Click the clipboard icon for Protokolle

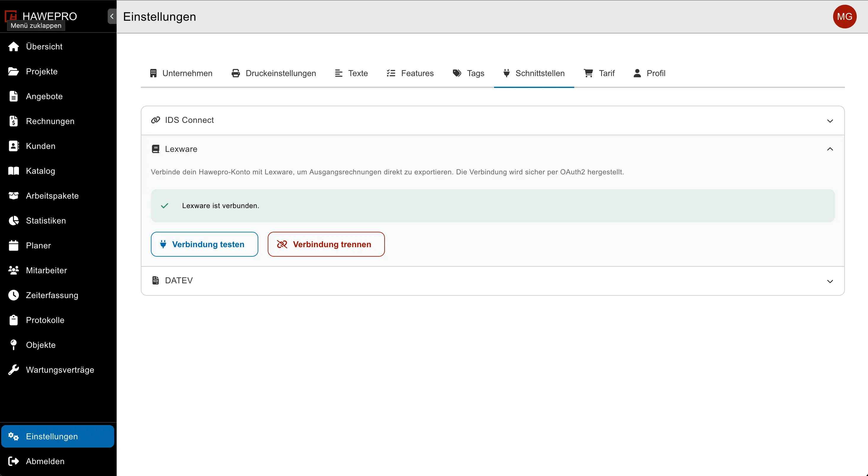14,320
